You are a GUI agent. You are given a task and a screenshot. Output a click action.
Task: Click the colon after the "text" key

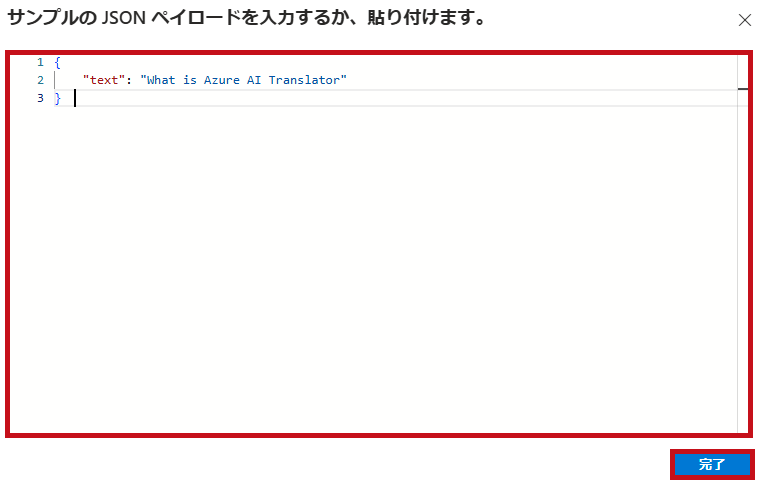[129, 80]
